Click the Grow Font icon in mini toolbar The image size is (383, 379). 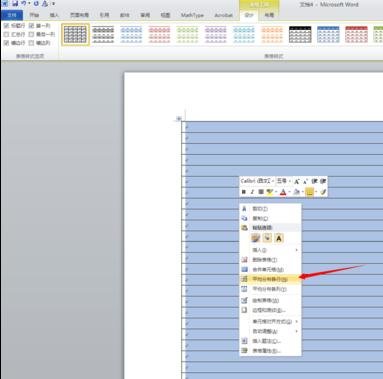click(297, 181)
